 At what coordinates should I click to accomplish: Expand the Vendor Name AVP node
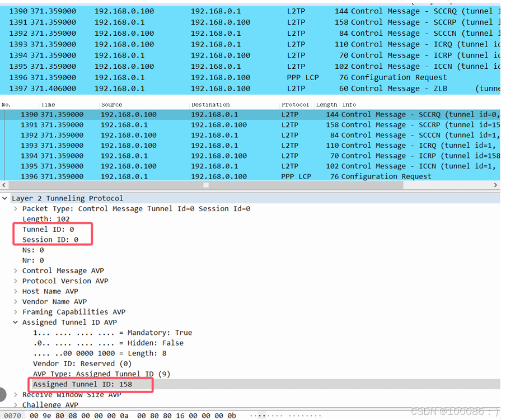15,301
